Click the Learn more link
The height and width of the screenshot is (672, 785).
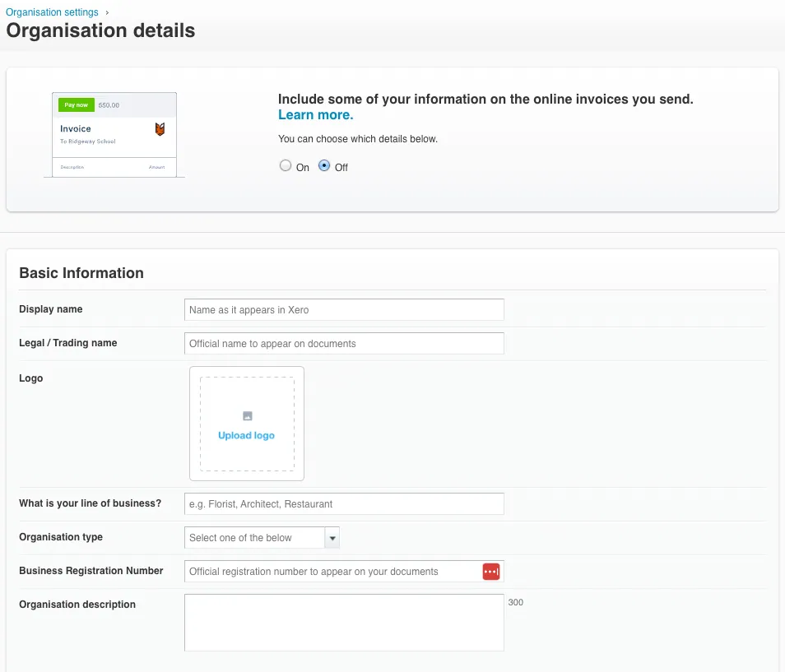tap(315, 115)
